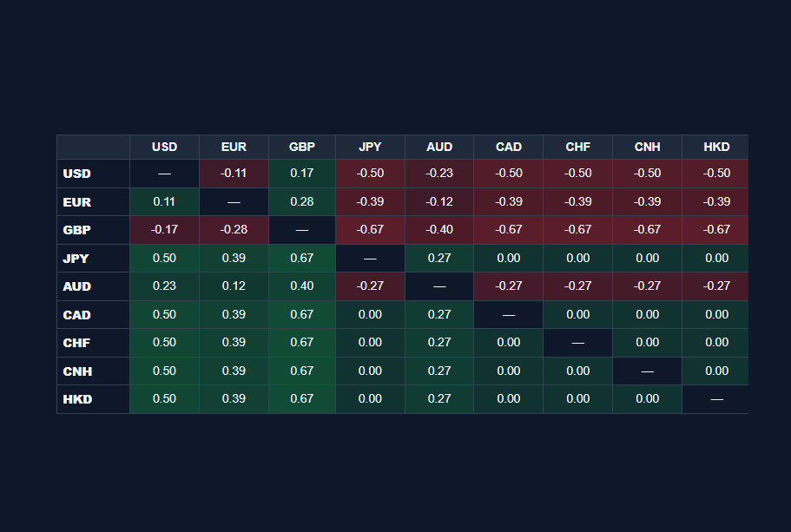Click 0.39 in HKD row, EUR column

click(x=234, y=399)
